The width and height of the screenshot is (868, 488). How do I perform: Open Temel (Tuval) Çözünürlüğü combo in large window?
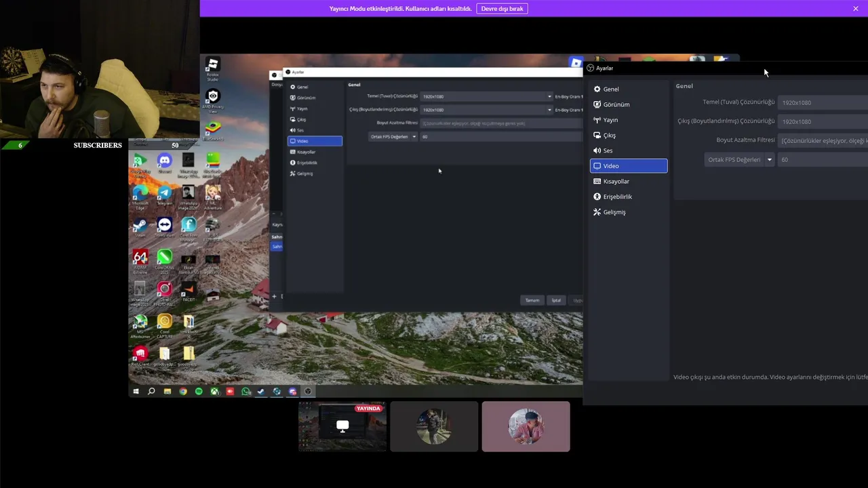823,102
